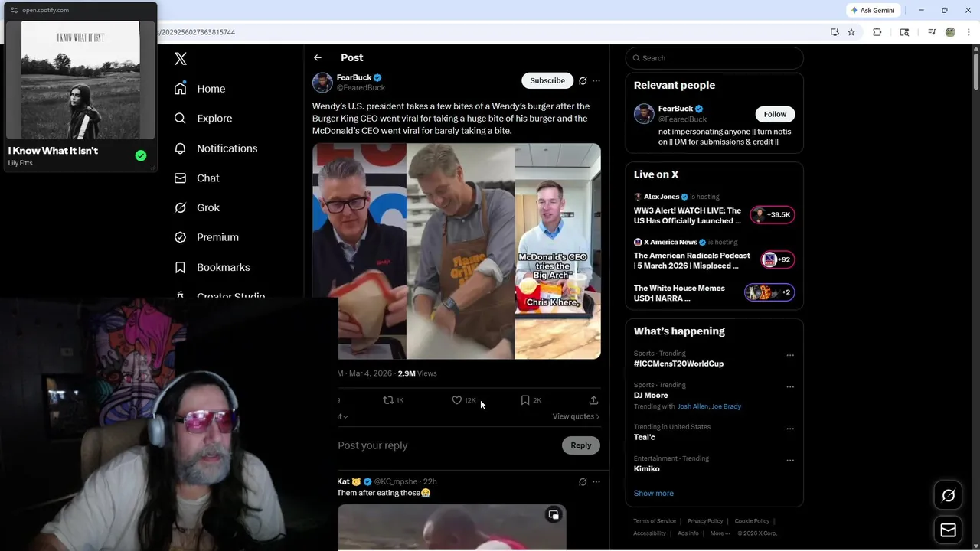Open Teal'c trend options menu
The width and height of the screenshot is (980, 551).
click(x=790, y=429)
